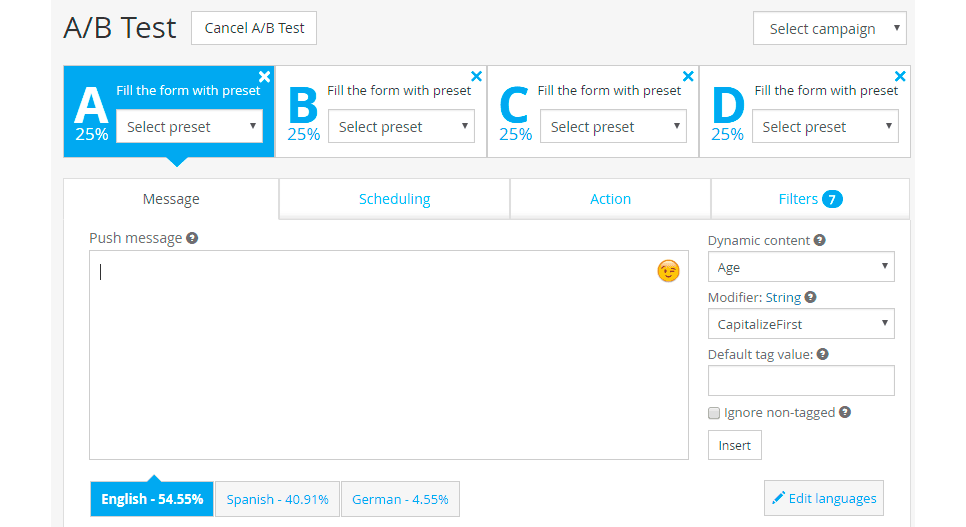Open variant D Select preset dropdown
Image resolution: width=966 pixels, height=527 pixels.
pyautogui.click(x=826, y=126)
